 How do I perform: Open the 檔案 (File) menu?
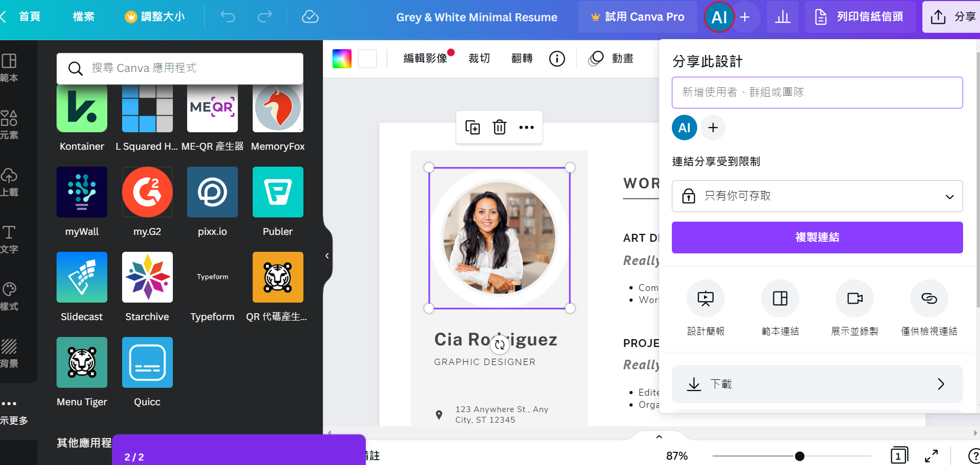click(x=84, y=17)
